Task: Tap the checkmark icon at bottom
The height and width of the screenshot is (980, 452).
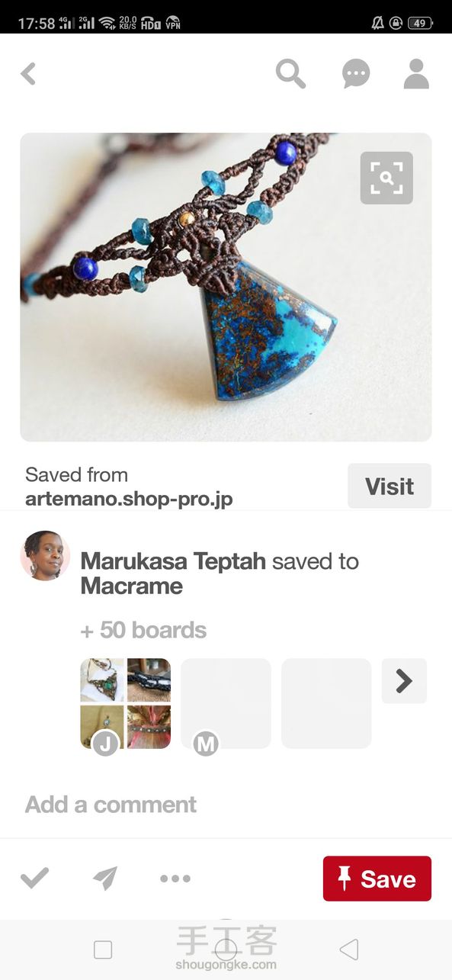Action: point(34,879)
